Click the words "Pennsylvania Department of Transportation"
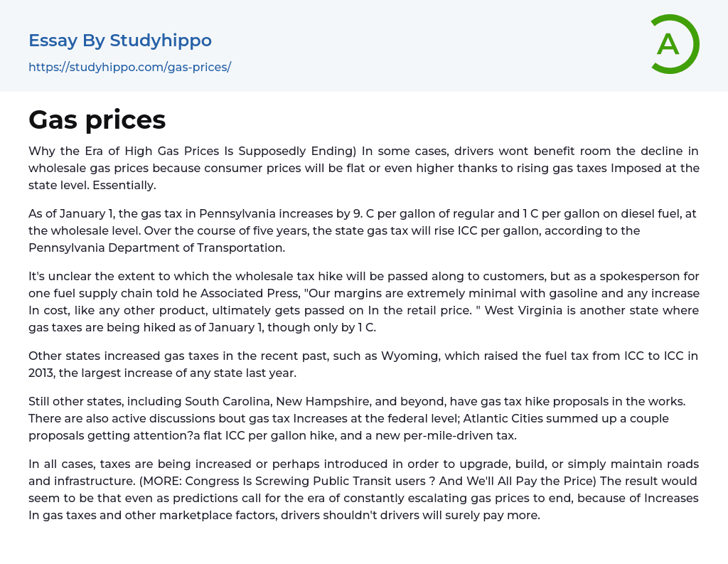Image resolution: width=728 pixels, height=564 pixels. (x=156, y=248)
